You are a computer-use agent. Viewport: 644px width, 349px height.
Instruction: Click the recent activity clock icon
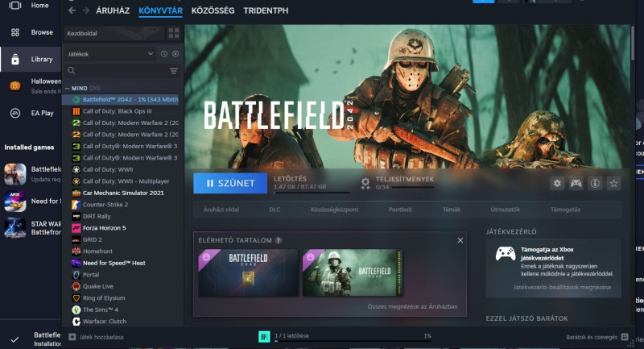pyautogui.click(x=164, y=54)
